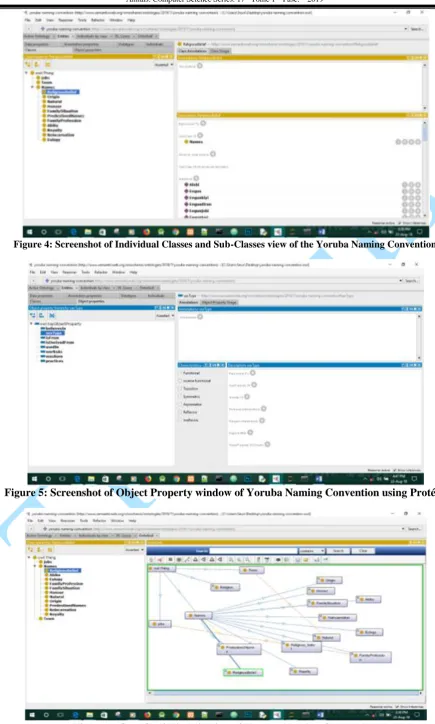Open Edge browser from Figure 5 taskbar
This screenshot has width=435, height=724.
coord(77,479)
